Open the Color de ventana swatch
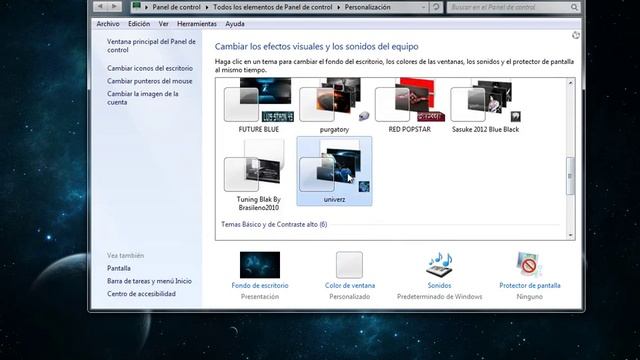This screenshot has width=640, height=360. (x=349, y=265)
